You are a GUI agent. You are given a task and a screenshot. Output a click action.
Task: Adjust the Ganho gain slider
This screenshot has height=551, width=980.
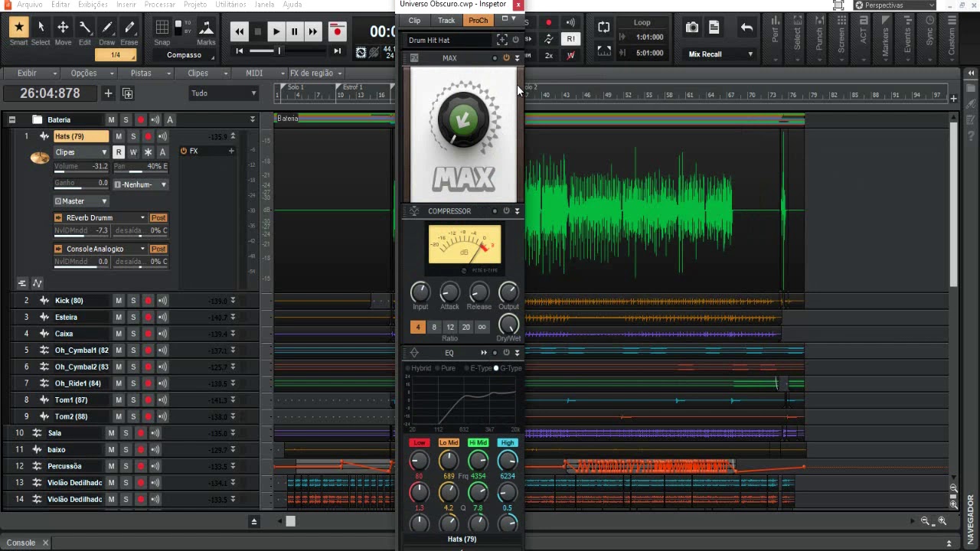(x=81, y=184)
